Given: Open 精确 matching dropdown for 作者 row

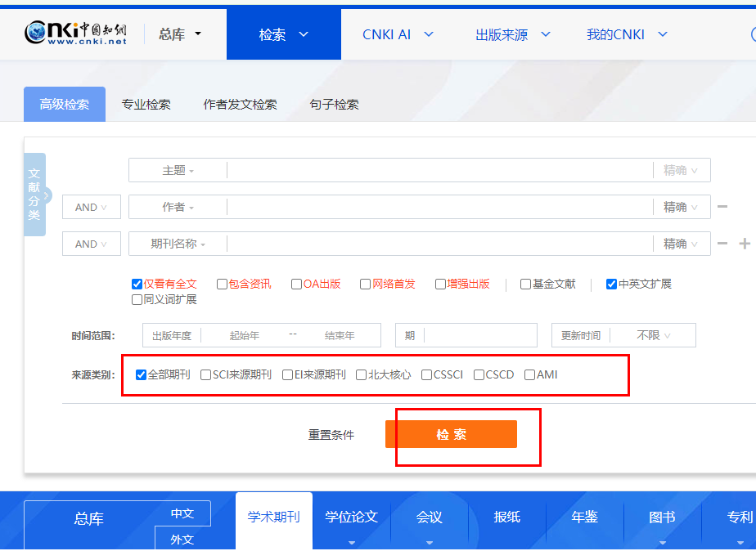Looking at the screenshot, I should click(682, 207).
